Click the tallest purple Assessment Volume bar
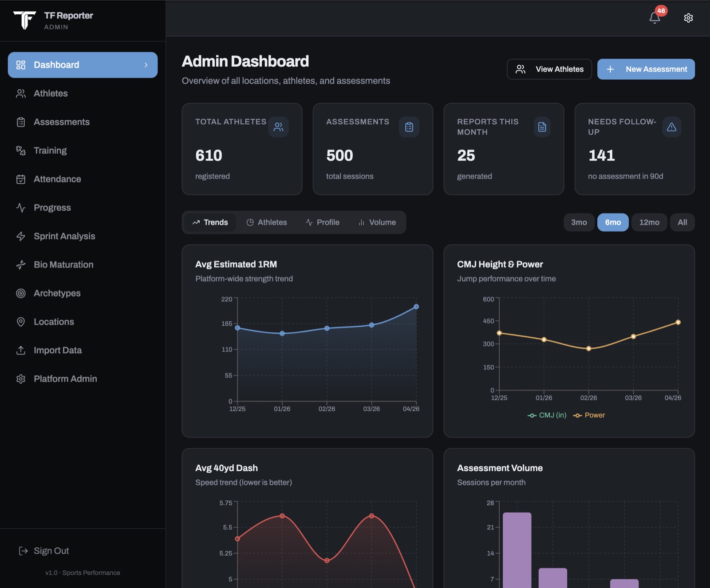710x588 pixels. pyautogui.click(x=517, y=550)
